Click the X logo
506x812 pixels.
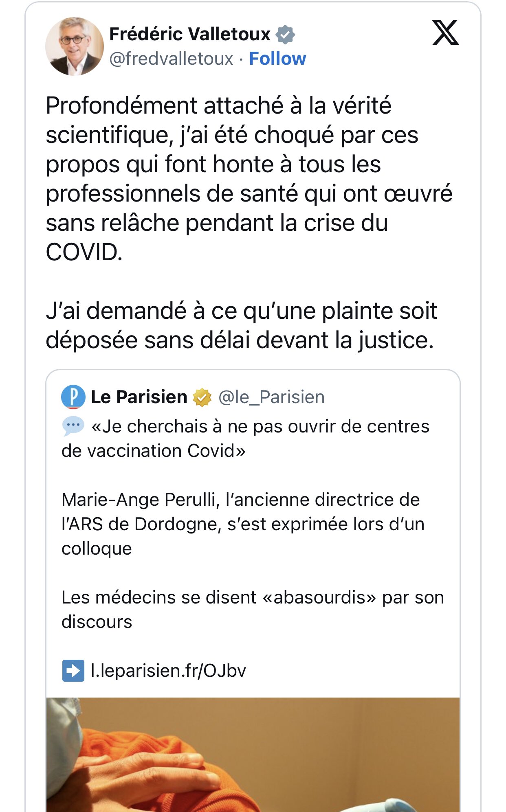coord(445,33)
